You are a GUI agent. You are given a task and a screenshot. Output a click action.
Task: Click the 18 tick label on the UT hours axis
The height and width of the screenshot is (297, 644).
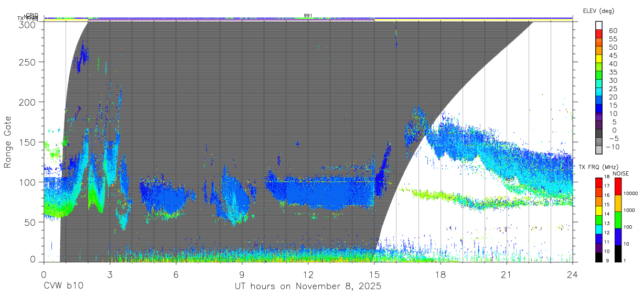(440, 274)
